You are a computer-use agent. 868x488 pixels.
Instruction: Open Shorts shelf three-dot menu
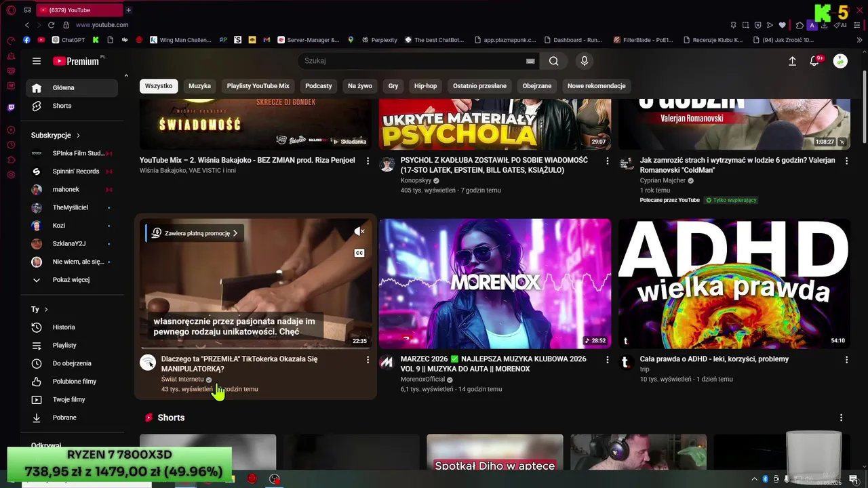841,418
